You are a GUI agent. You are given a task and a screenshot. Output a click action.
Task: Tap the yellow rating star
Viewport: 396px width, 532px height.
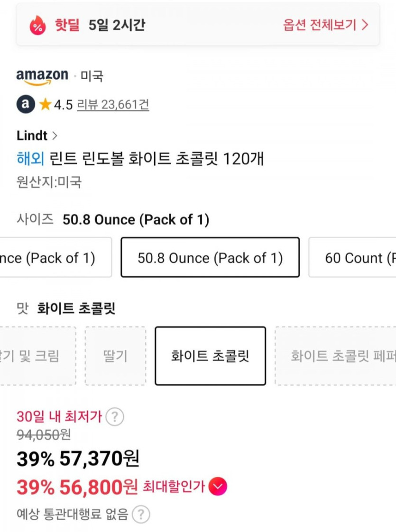45,104
